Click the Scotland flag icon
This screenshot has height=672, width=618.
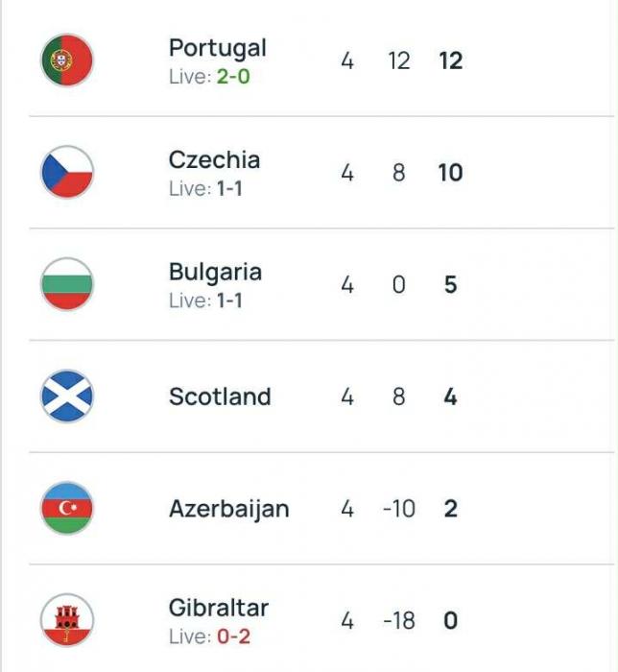(66, 396)
